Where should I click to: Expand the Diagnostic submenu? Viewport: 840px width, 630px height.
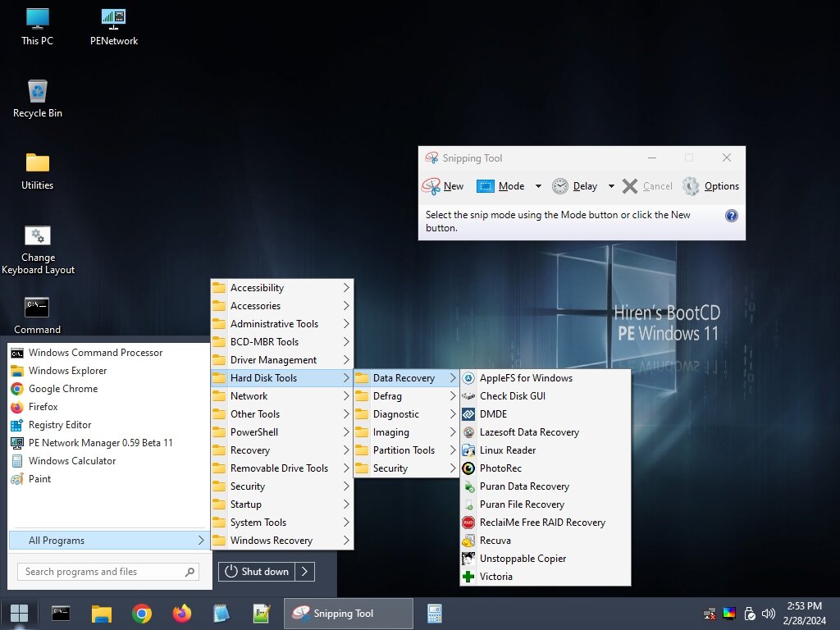(406, 414)
